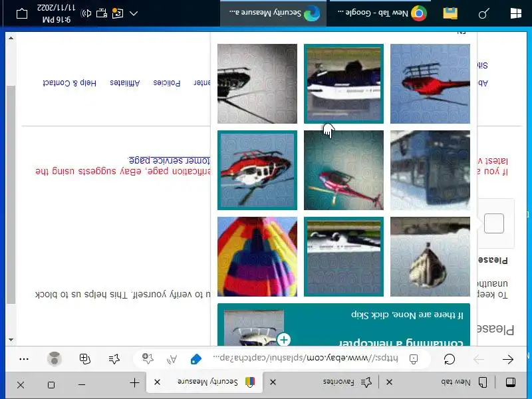Click the Read aloud icon in address bar
The image size is (532, 399).
172,359
